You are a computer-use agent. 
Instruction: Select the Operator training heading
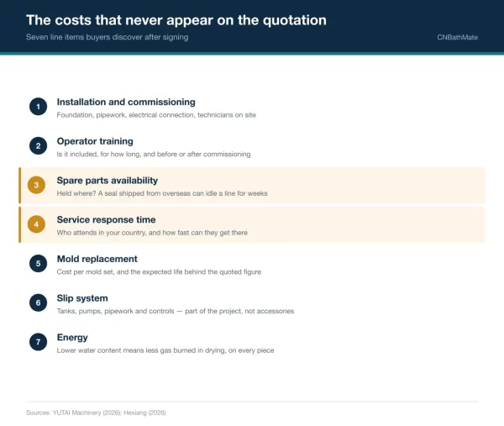tap(95, 141)
